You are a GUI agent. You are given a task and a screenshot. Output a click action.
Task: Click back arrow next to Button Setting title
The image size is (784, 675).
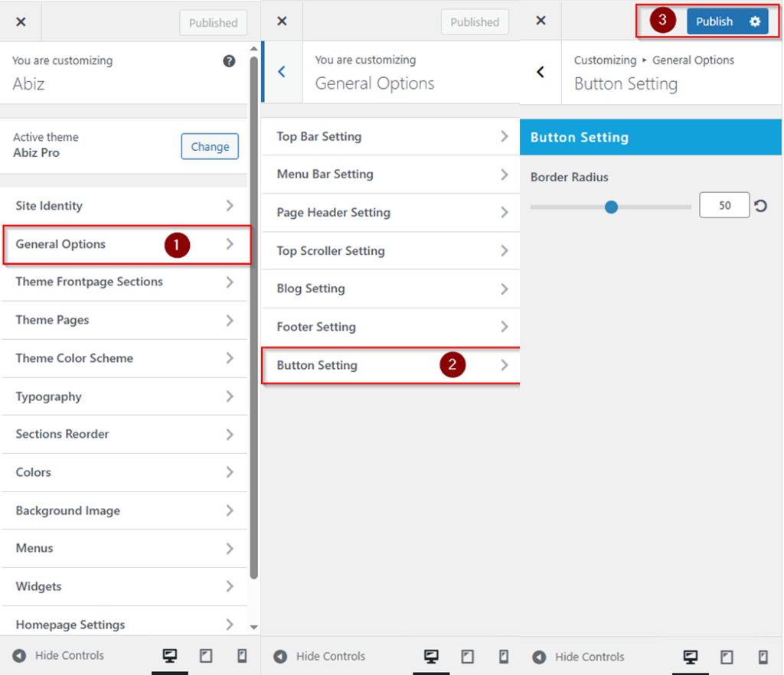point(541,72)
